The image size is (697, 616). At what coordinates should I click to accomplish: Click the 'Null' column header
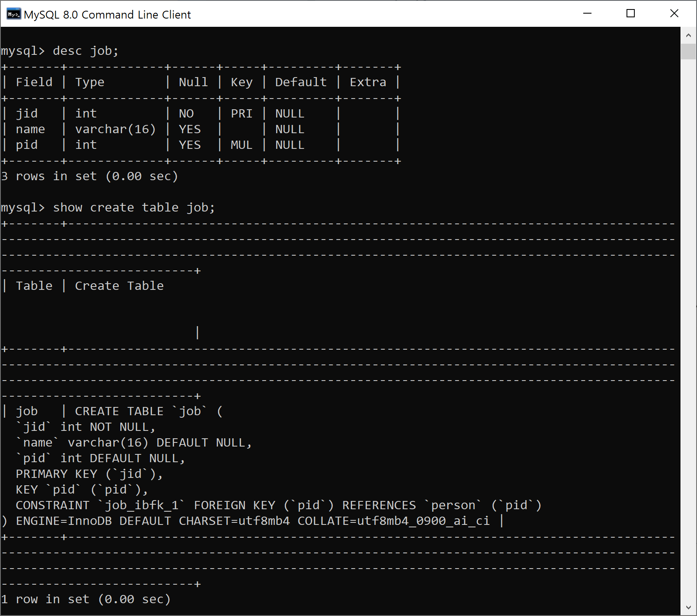(193, 82)
